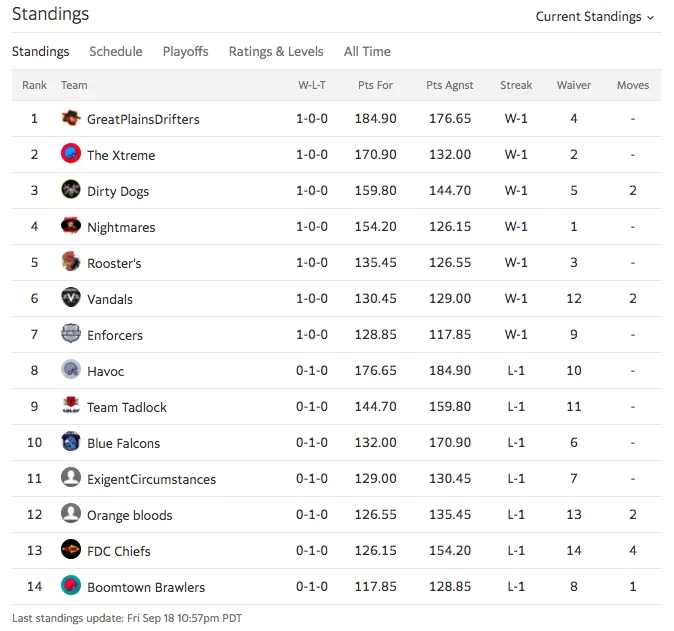Open the Havoc team link
674x631 pixels.
(105, 371)
